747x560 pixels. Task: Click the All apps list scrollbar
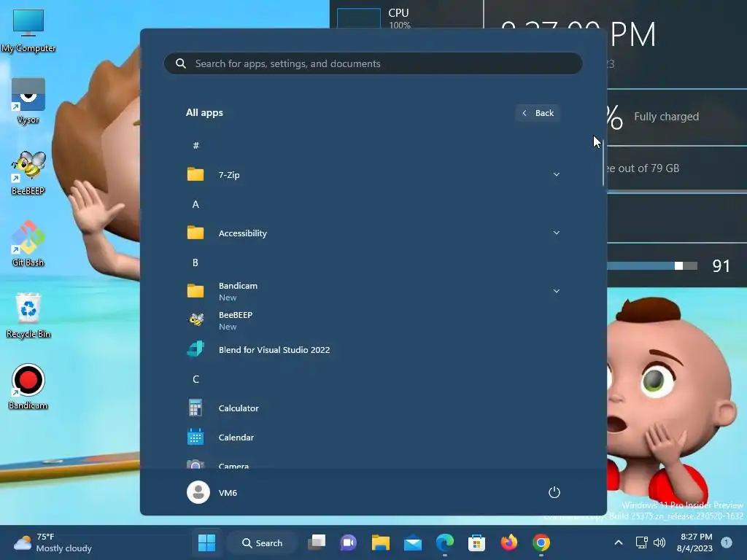pyautogui.click(x=603, y=164)
